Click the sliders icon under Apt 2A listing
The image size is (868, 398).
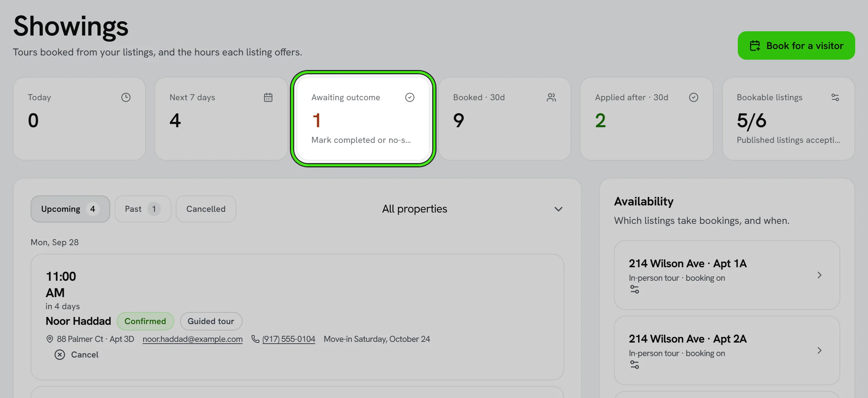point(635,365)
